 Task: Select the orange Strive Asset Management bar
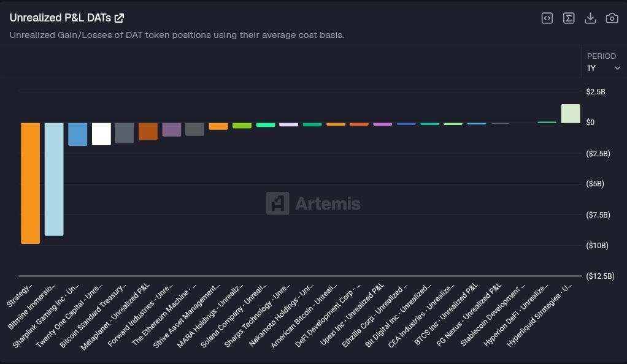(x=218, y=126)
